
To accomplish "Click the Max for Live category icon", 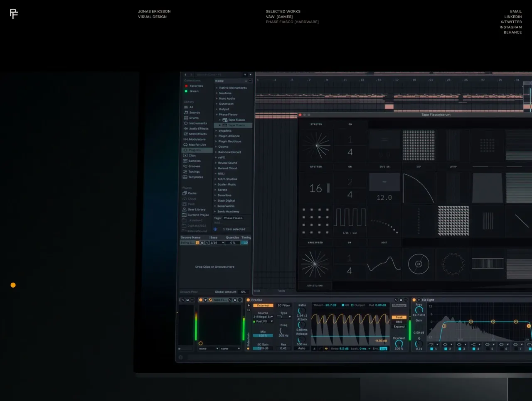I will 185,145.
